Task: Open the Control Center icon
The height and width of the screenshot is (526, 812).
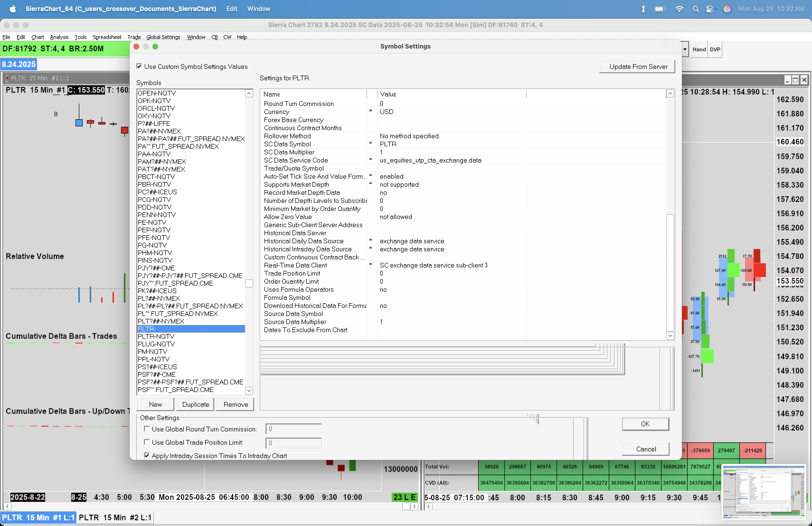Action: pyautogui.click(x=709, y=9)
